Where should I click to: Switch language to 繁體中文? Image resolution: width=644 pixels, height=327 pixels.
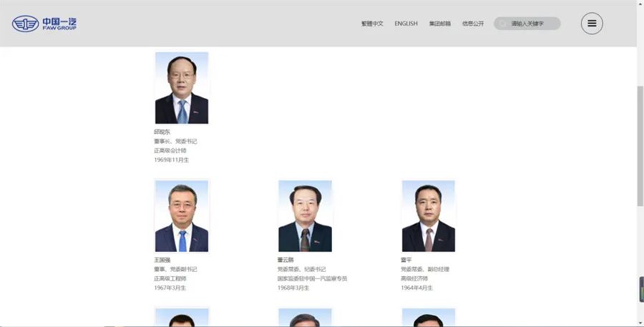[x=372, y=24]
